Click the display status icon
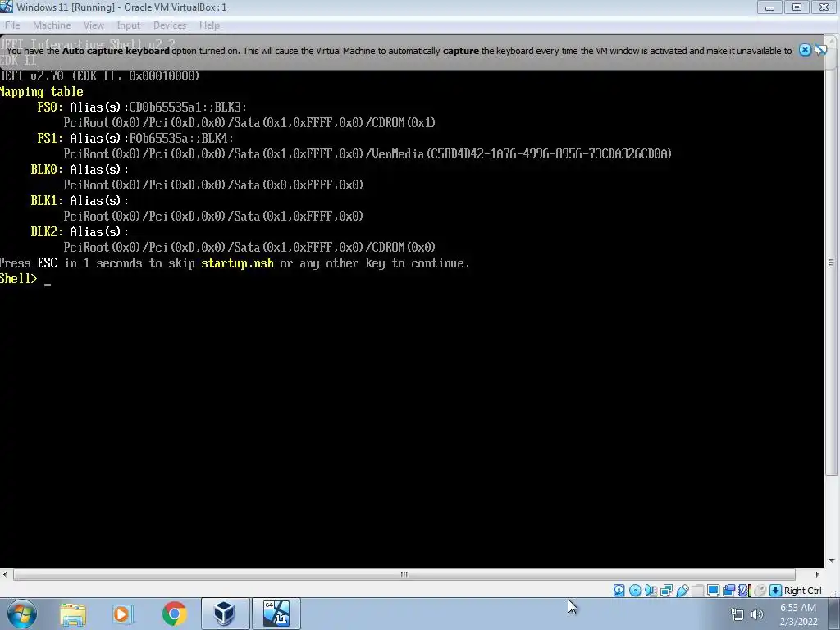The width and height of the screenshot is (840, 630). (713, 591)
